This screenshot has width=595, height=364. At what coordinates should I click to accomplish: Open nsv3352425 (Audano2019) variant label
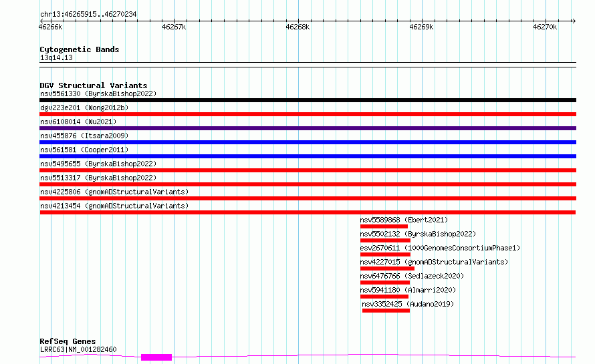(x=408, y=304)
